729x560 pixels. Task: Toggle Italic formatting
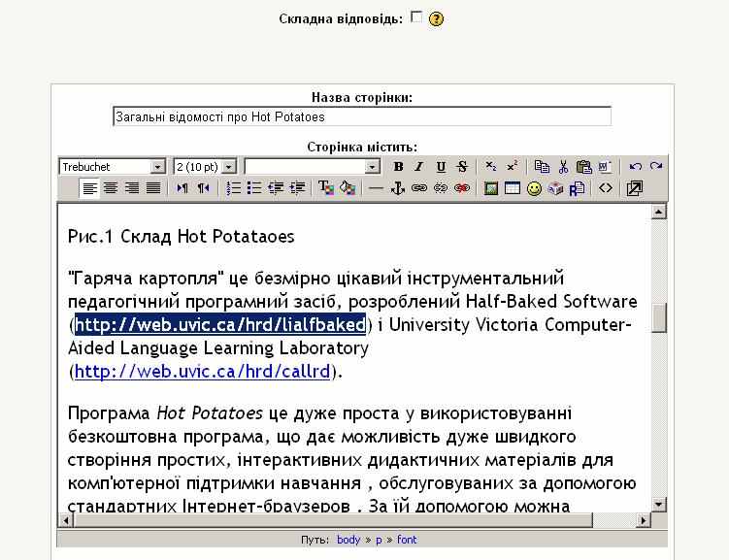coord(419,166)
